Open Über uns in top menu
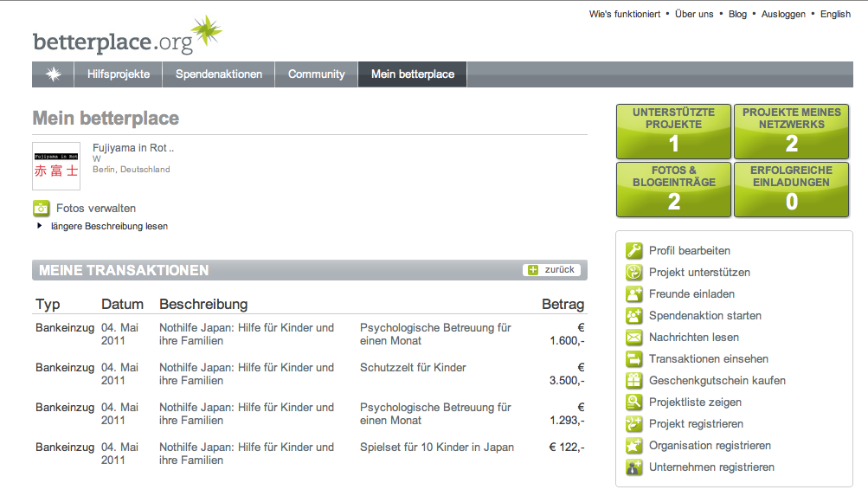 (x=694, y=15)
